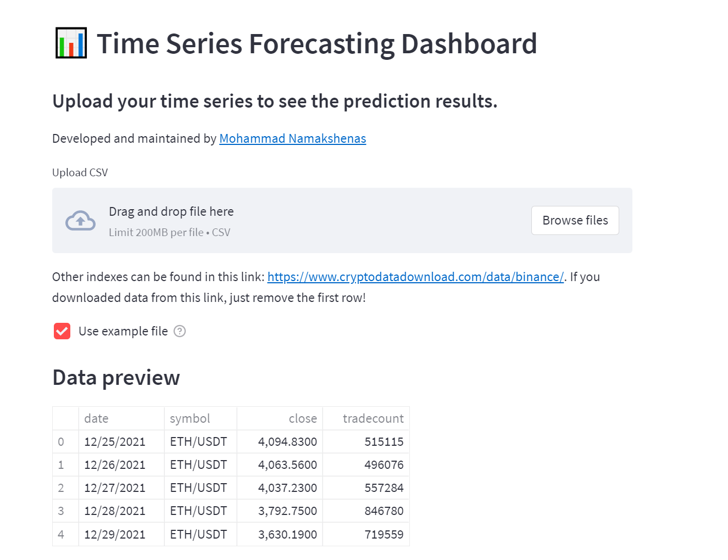The width and height of the screenshot is (728, 560).
Task: Click the Data preview heading
Action: click(116, 377)
